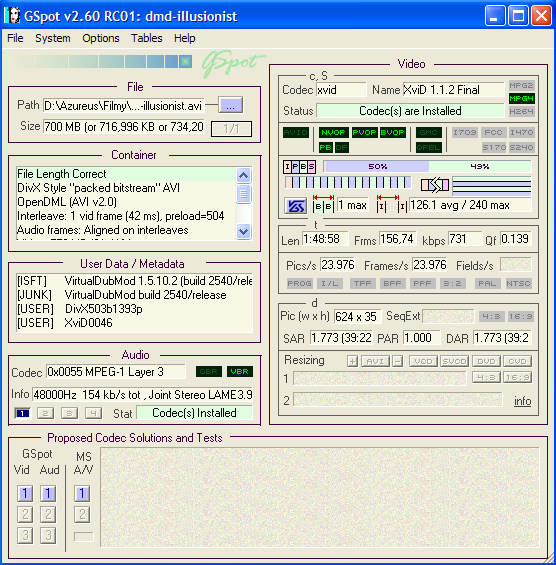Select the USER XviD0046 row
The height and width of the screenshot is (565, 556).
click(x=134, y=323)
